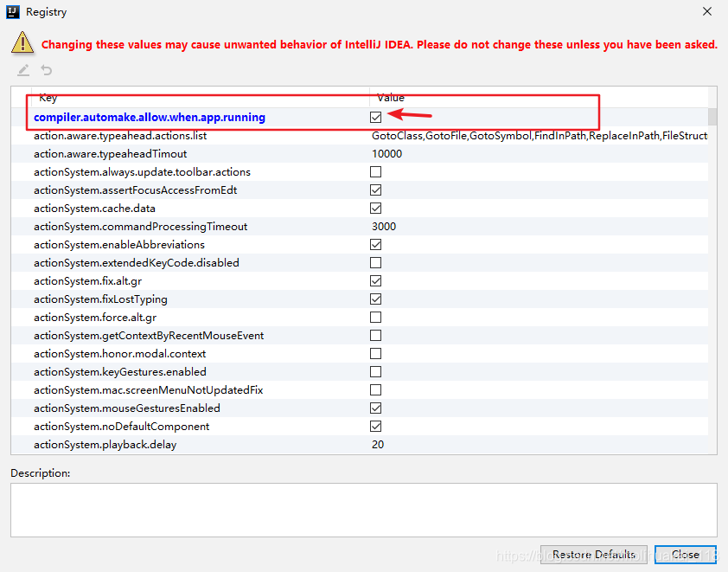Click the red warning message text
The width and height of the screenshot is (728, 572).
click(380, 45)
